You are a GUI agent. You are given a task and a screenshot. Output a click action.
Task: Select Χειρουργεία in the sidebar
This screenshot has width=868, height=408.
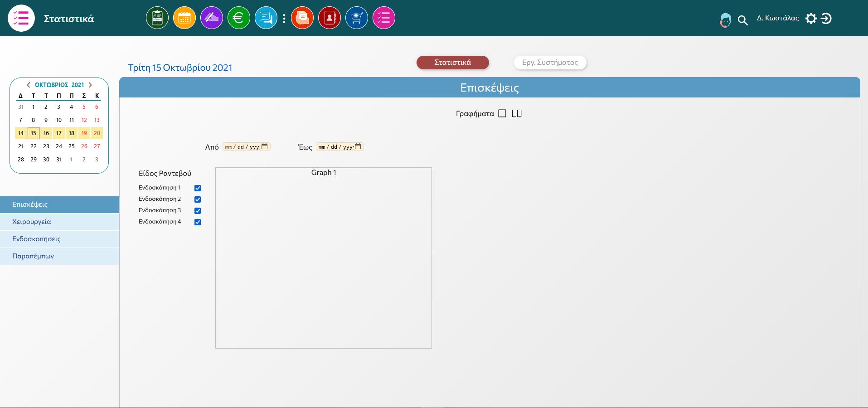coord(59,222)
